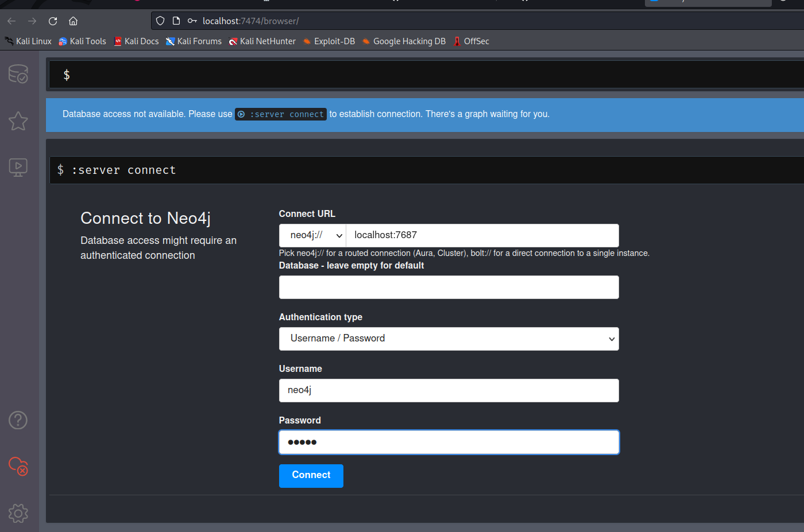Click the browser address bar URL
Viewport: 804px width, 532px height.
(250, 21)
